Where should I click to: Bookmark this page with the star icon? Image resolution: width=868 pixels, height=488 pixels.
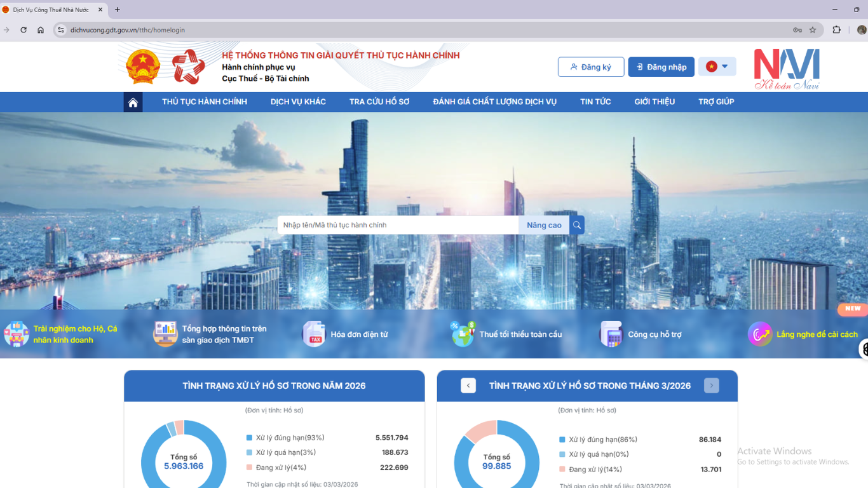coord(813,30)
